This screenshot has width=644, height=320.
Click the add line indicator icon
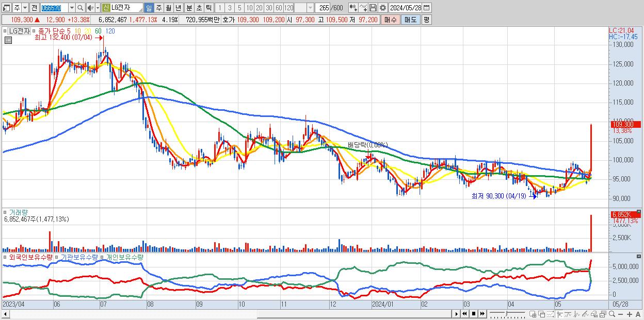coord(363,8)
